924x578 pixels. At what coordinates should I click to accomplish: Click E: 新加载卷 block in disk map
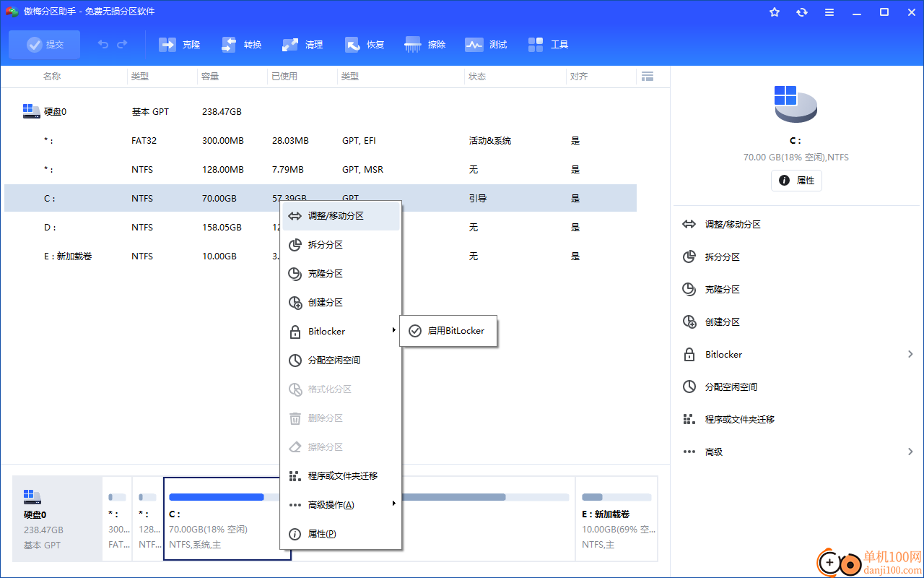coord(617,518)
